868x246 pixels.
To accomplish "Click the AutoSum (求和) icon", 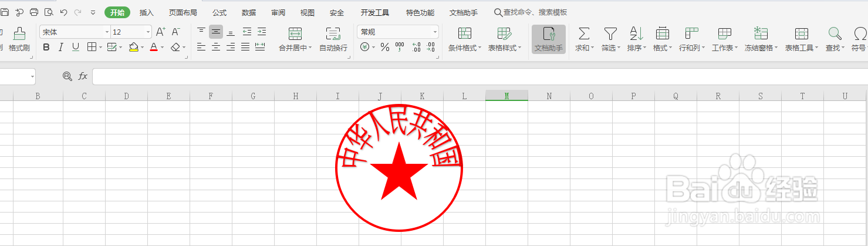I will tap(585, 33).
